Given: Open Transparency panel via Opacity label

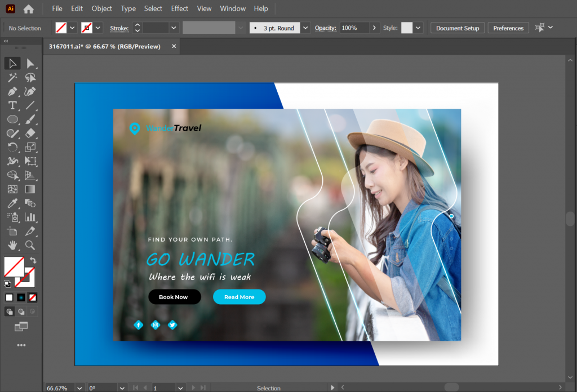Looking at the screenshot, I should (x=325, y=28).
